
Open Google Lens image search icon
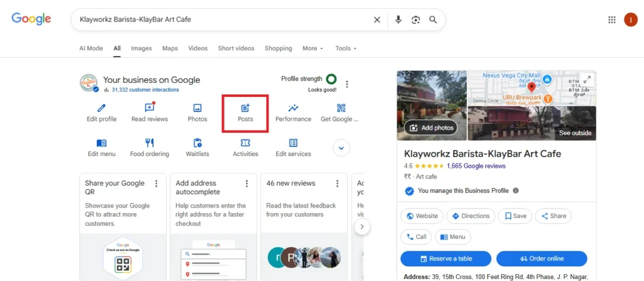click(x=416, y=19)
